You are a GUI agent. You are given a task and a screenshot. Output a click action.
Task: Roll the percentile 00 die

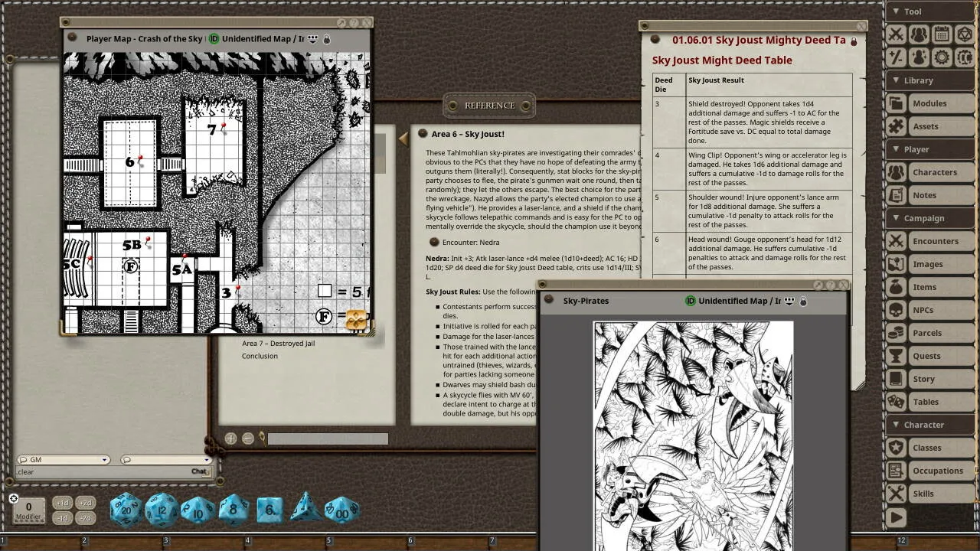[x=341, y=510]
